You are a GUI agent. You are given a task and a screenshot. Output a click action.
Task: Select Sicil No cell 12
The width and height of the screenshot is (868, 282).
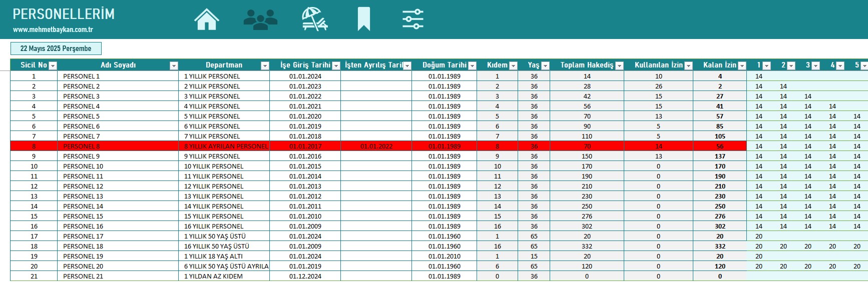point(34,186)
